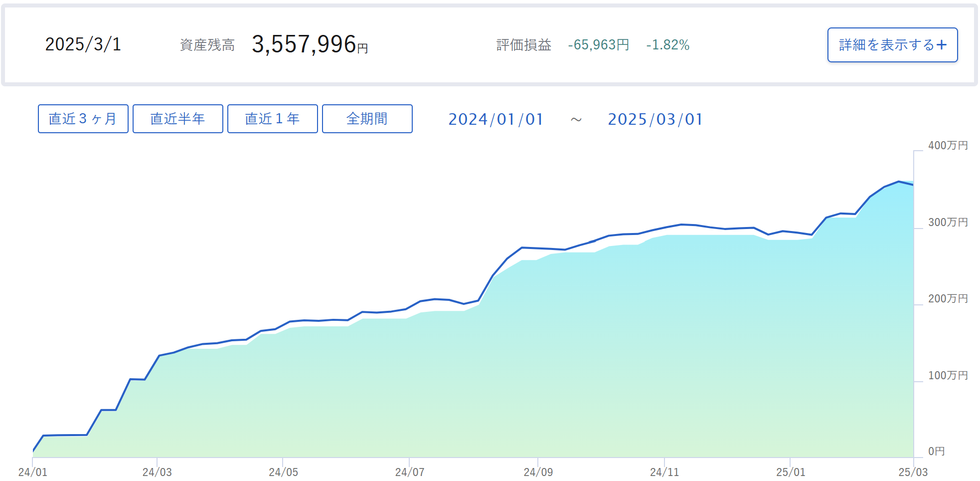Click the 100万円 y-axis label
Image resolution: width=980 pixels, height=481 pixels.
pos(948,375)
